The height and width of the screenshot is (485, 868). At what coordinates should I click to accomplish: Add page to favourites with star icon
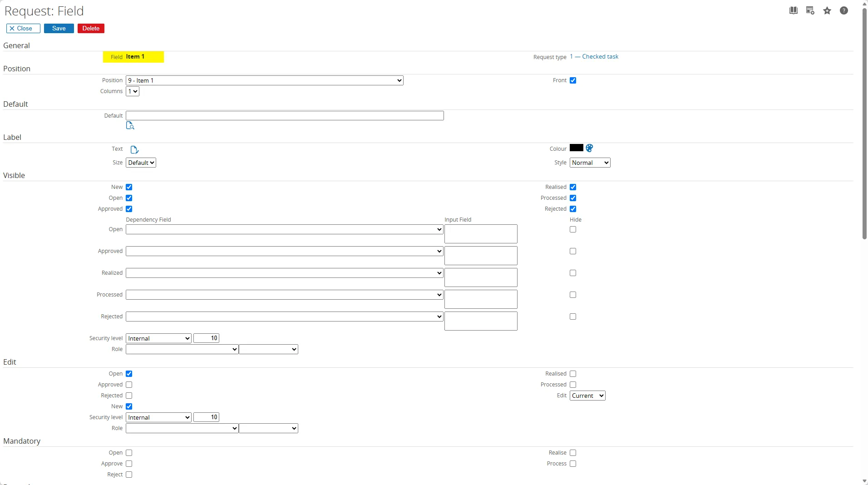827,10
